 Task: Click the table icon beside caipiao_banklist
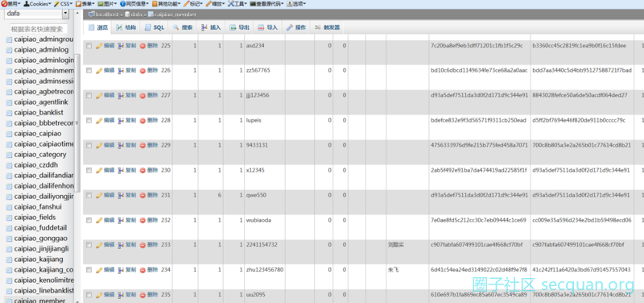pyautogui.click(x=9, y=113)
